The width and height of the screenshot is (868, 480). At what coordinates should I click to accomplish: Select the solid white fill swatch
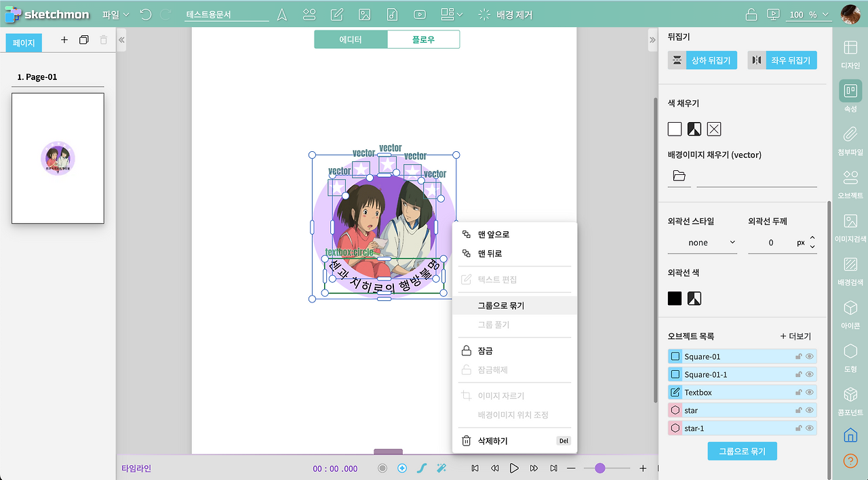tap(675, 129)
